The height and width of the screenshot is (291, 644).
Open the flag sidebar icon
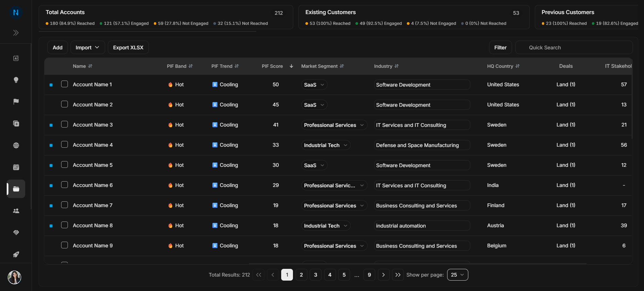tap(16, 102)
